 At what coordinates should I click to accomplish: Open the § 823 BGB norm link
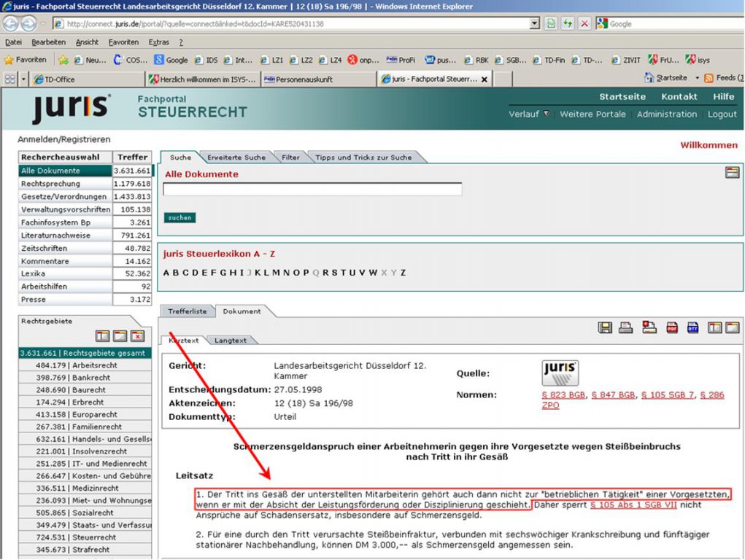tap(563, 395)
